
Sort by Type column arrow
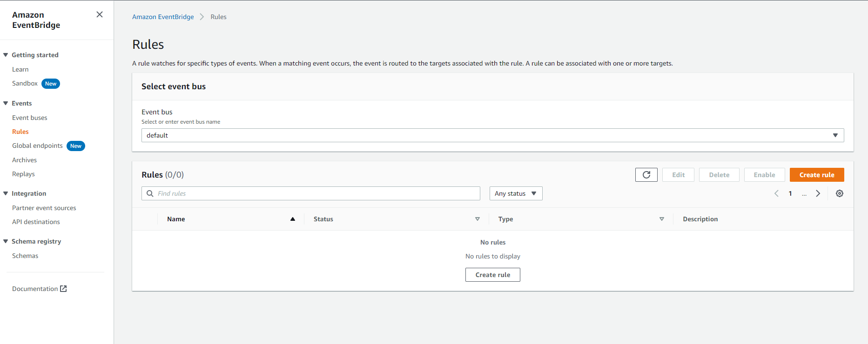(662, 219)
